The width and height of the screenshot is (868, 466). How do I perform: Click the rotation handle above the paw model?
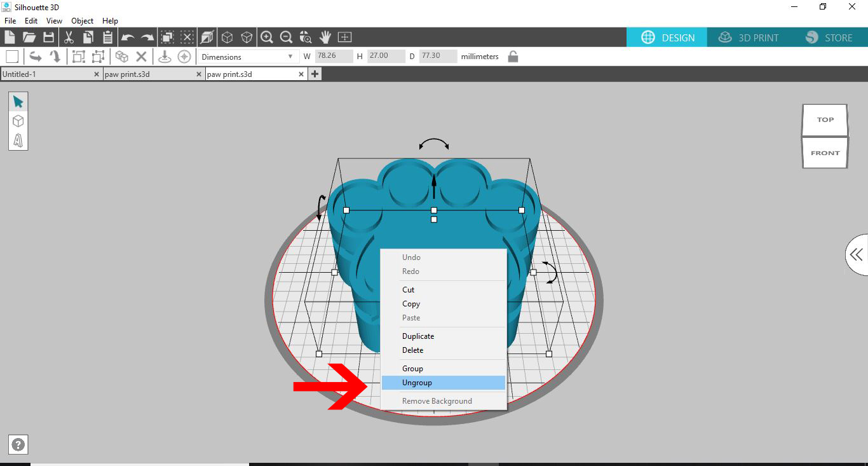pos(434,144)
